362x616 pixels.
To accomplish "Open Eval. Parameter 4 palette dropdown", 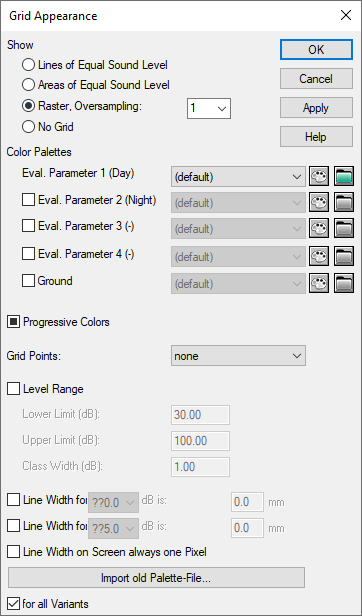I will tap(238, 256).
